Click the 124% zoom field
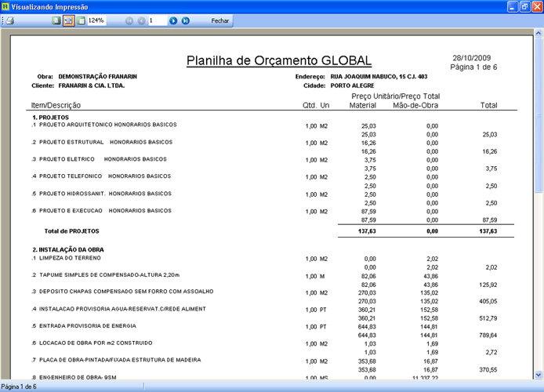Screen dimensions: 544x392 [96, 21]
